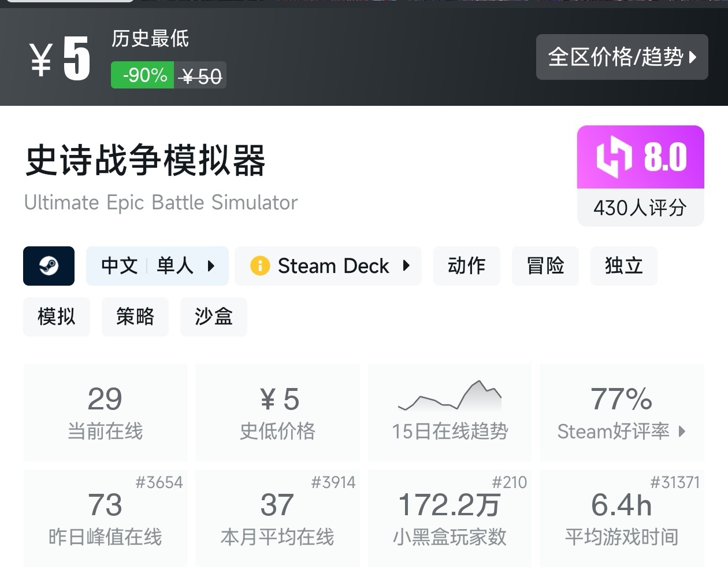Select the 模拟 genre tag
This screenshot has height=580, width=728.
56,317
